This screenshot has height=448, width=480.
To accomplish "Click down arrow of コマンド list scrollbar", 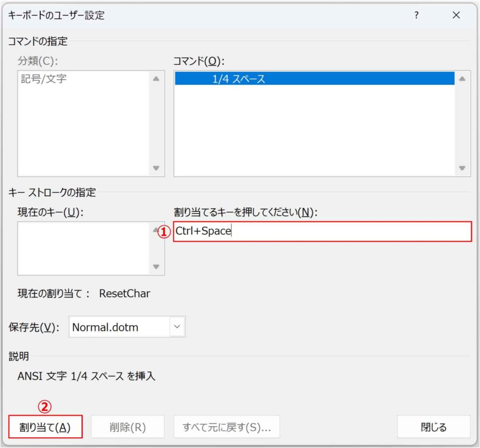I will point(462,168).
